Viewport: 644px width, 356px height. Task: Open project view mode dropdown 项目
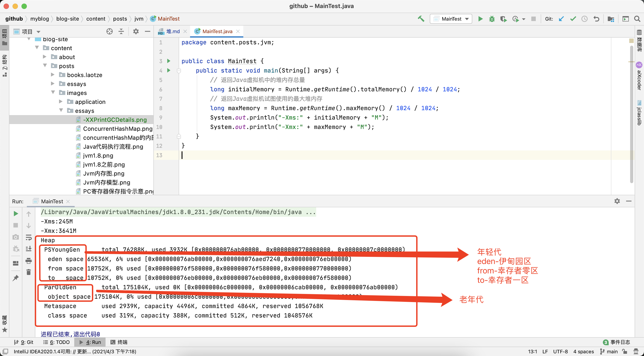27,32
